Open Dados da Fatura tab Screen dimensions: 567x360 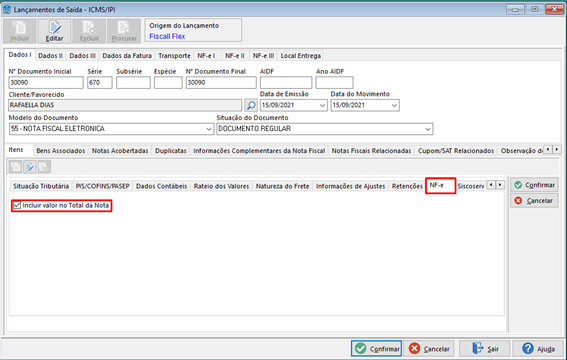coord(127,56)
